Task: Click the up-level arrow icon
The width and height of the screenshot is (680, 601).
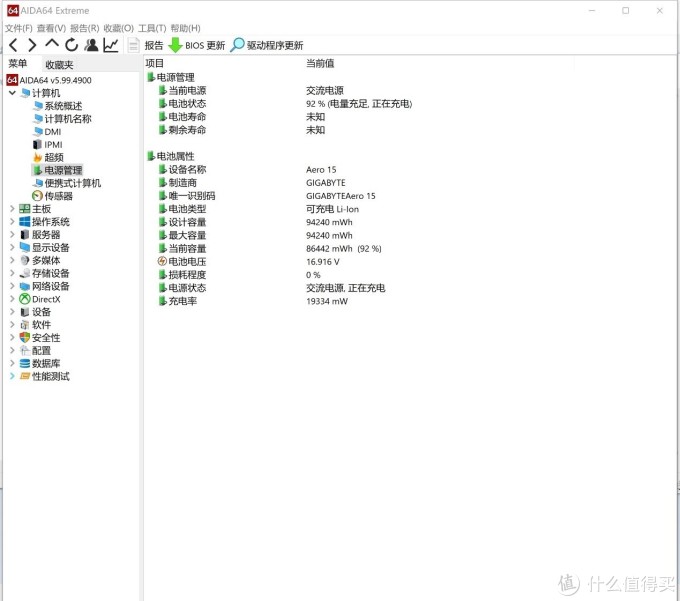Action: [x=52, y=44]
